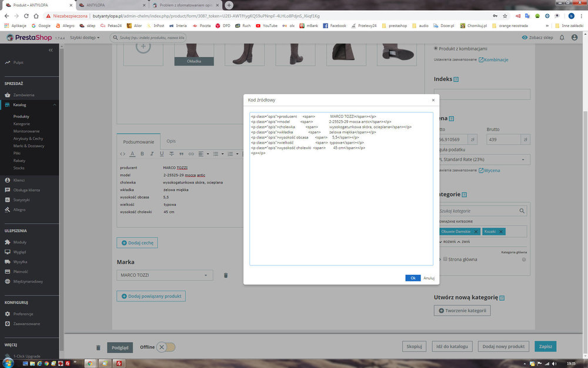Click the Podgląd preview button
Image resolution: width=588 pixels, height=368 pixels.
coord(120,348)
